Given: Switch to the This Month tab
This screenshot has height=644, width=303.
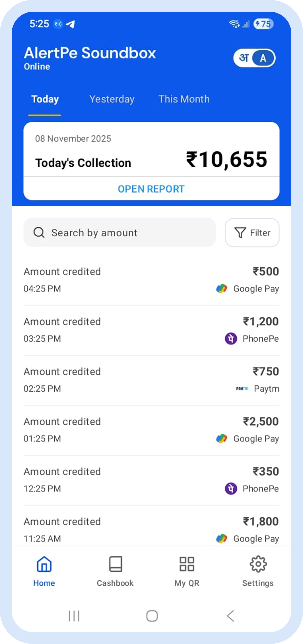Looking at the screenshot, I should click(x=184, y=99).
